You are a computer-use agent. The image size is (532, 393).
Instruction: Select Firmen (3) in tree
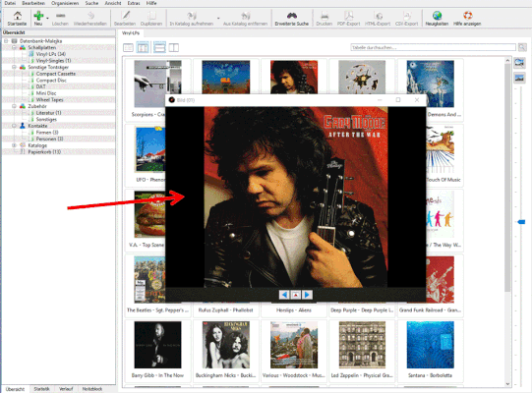(x=47, y=133)
